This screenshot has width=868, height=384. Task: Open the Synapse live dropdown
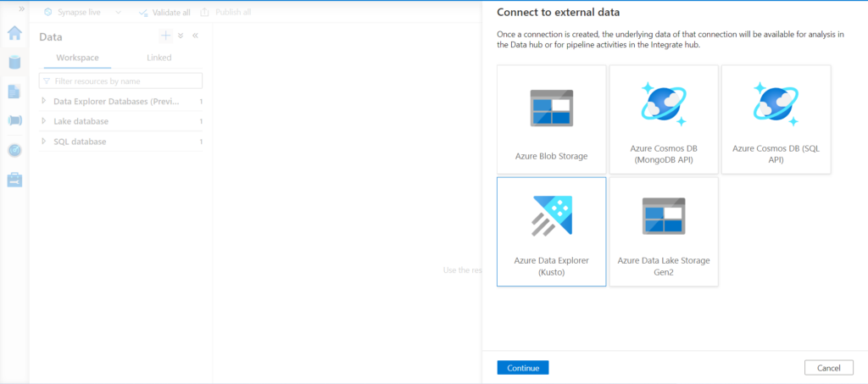click(118, 13)
